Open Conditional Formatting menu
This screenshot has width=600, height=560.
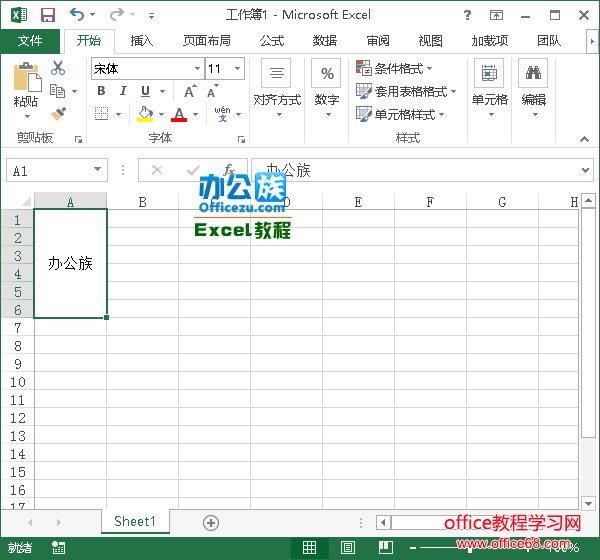click(x=395, y=69)
